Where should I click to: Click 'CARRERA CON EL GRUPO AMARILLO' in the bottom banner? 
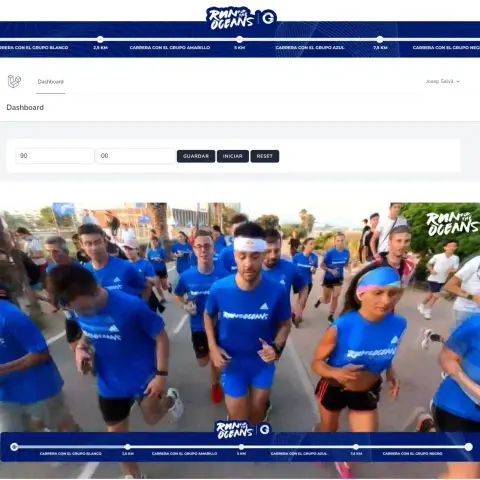184,454
